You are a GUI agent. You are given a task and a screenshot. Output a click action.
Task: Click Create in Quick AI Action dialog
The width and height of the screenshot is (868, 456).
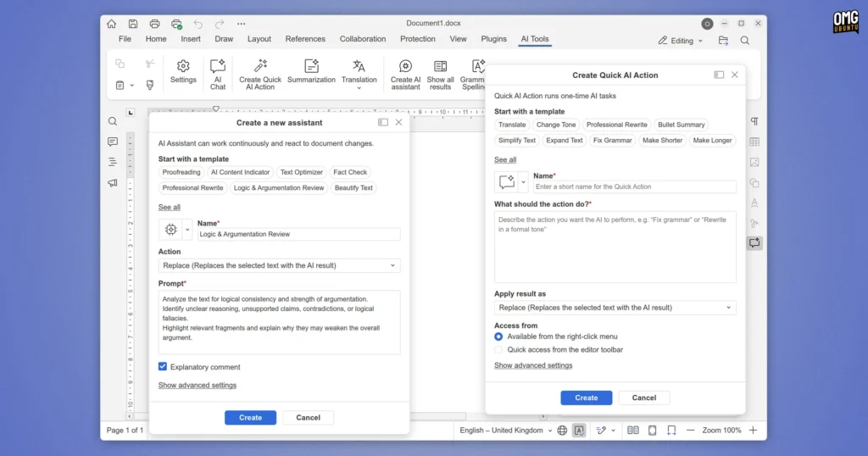pyautogui.click(x=587, y=398)
